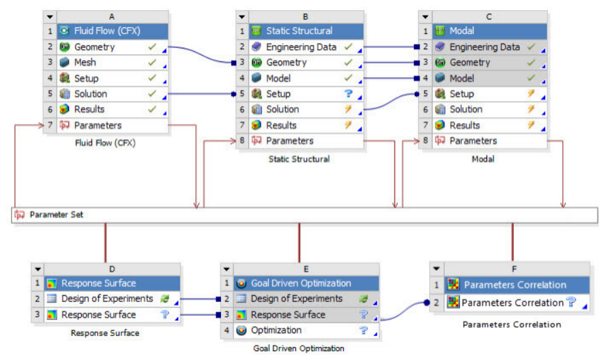Image resolution: width=599 pixels, height=364 pixels.
Task: Click the Modal header icon in system C
Action: coord(440,31)
